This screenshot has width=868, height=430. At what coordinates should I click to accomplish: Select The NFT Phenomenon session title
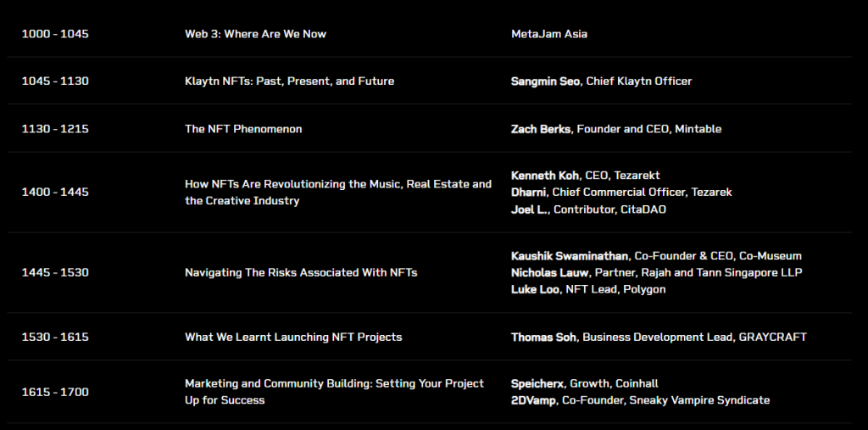243,129
